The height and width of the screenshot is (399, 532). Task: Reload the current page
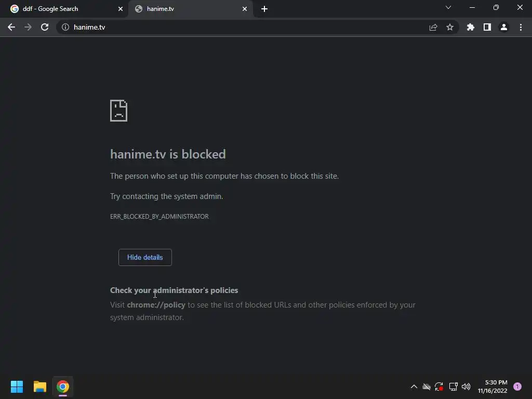(45, 27)
